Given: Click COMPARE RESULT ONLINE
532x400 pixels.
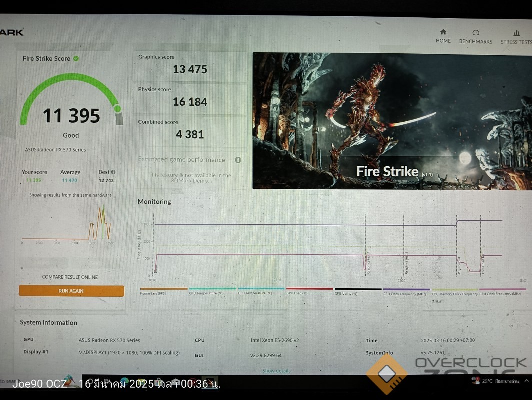Looking at the screenshot, I should [x=70, y=277].
